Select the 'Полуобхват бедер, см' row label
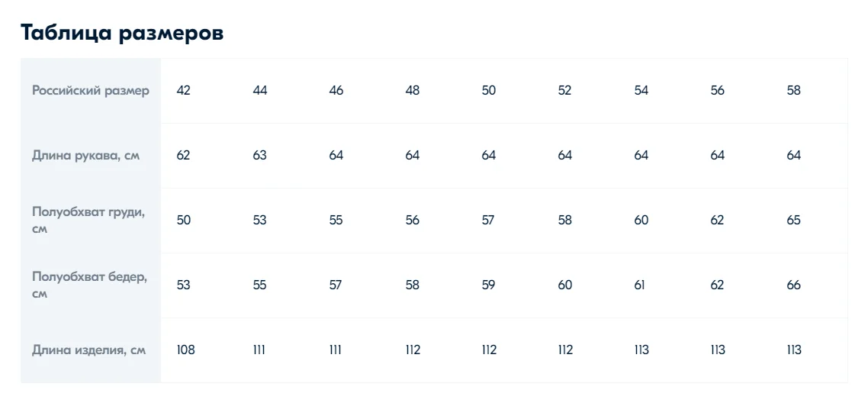868x403 pixels. click(x=90, y=285)
